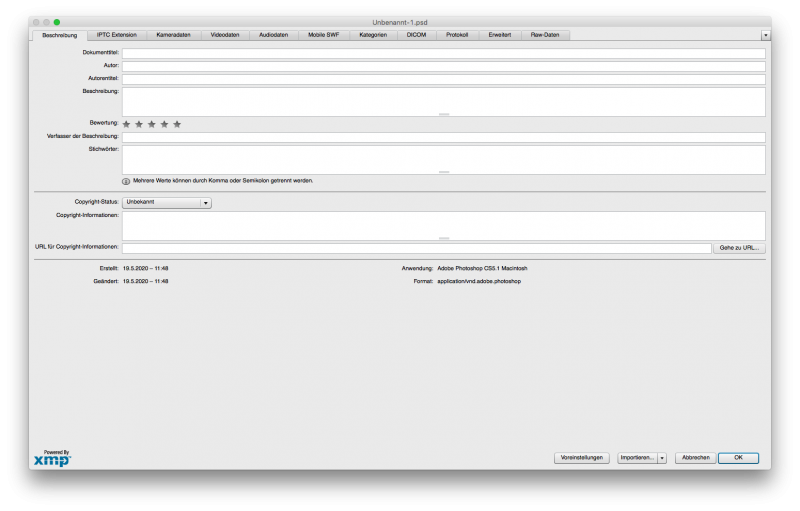This screenshot has height=511, width=800.
Task: Set rating to four stars
Action: tap(165, 124)
